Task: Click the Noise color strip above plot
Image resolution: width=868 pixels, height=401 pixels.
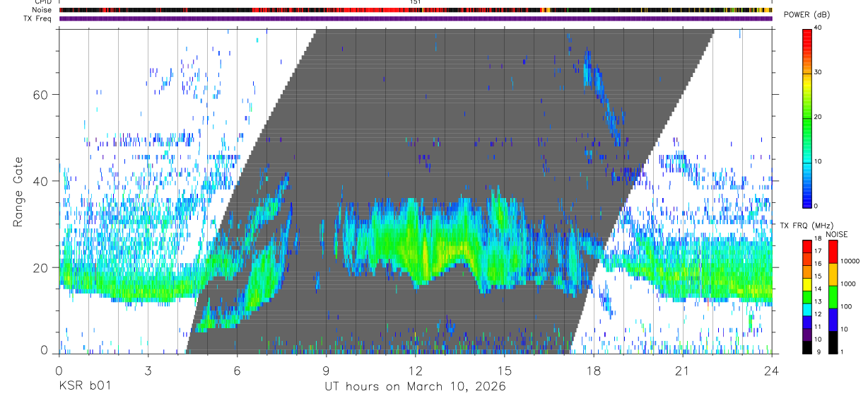Action: [415, 11]
